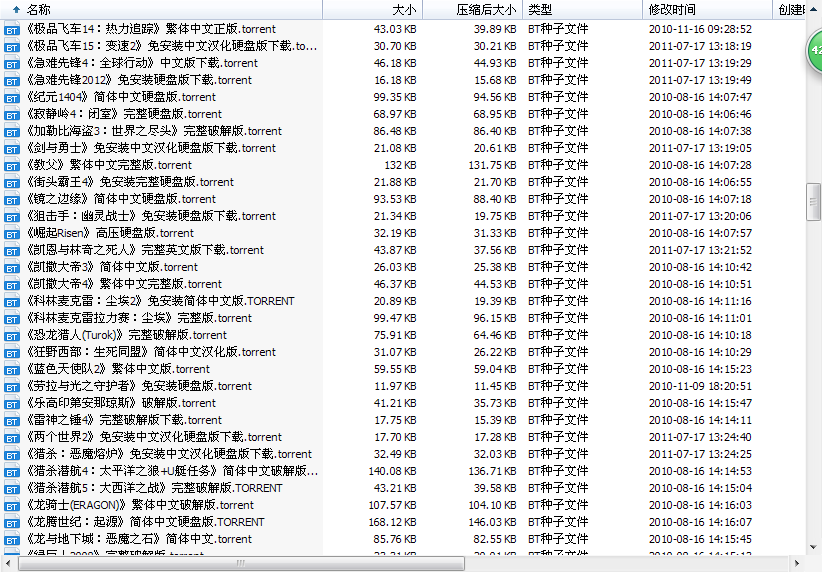Click compressed size 136.71 KB
This screenshot has height=572, width=822.
(492, 471)
